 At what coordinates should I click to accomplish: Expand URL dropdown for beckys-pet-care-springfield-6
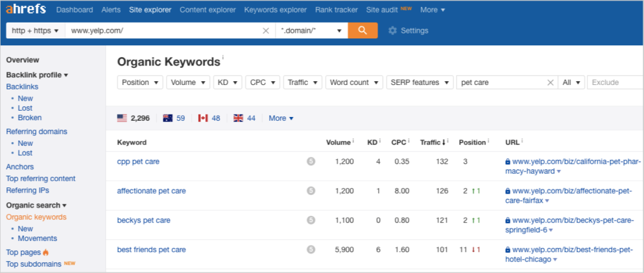(551, 230)
